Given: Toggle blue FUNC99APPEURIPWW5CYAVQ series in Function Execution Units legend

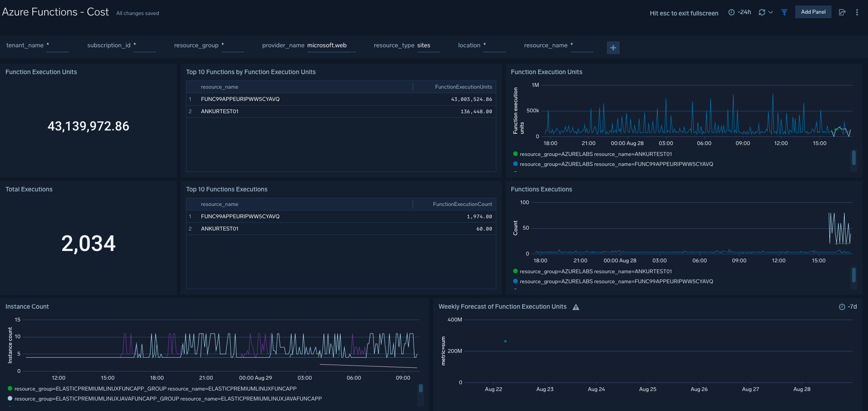Looking at the screenshot, I should [613, 164].
